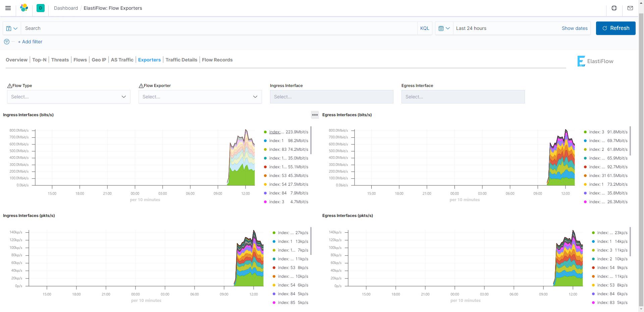
Task: Click Egress Interfaces (pkts/s) panel title
Action: 347,216
